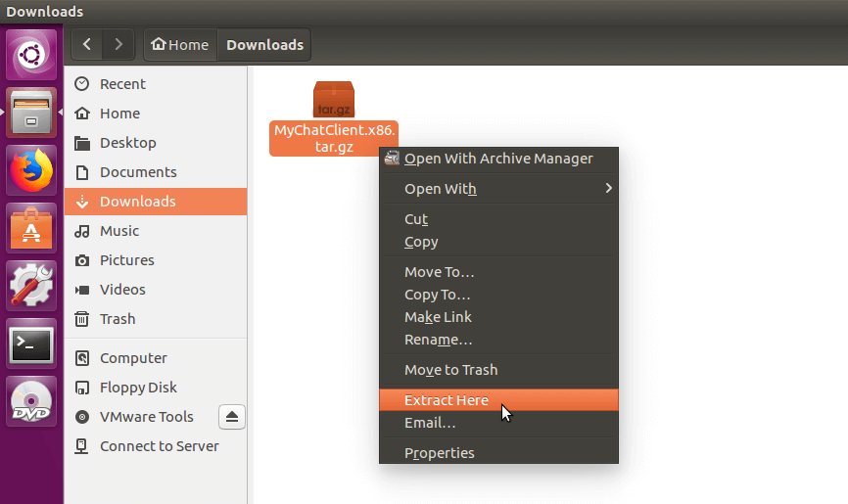This screenshot has height=504, width=848.
Task: Click the Home breadcrumb in path bar
Action: 180,44
